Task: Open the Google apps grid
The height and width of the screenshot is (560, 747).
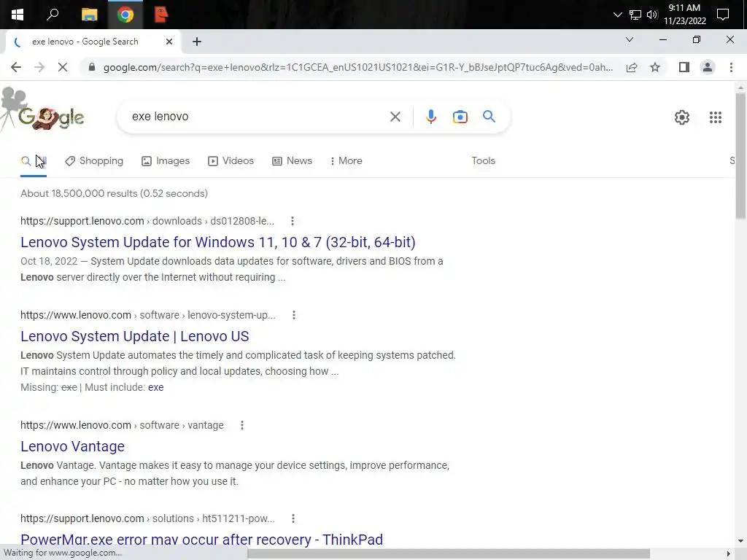Action: (715, 117)
